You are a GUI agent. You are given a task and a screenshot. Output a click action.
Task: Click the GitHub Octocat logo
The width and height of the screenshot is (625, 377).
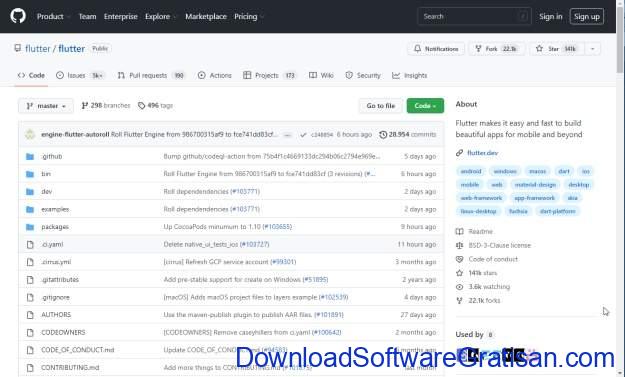(x=18, y=16)
